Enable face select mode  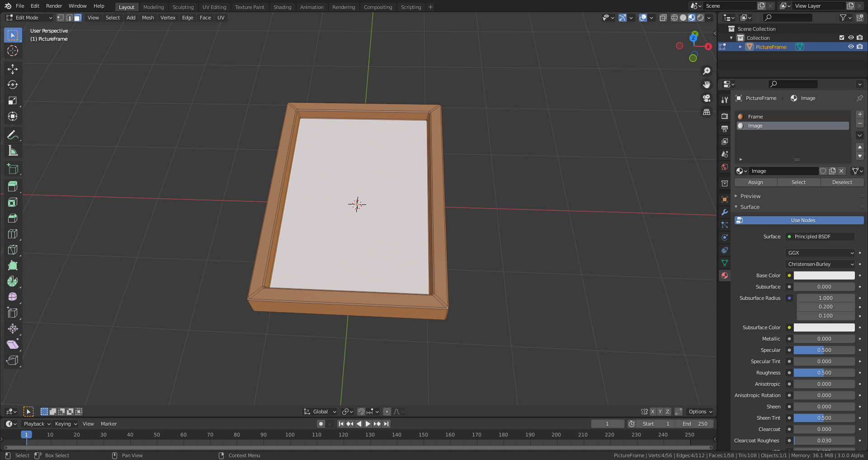(78, 18)
